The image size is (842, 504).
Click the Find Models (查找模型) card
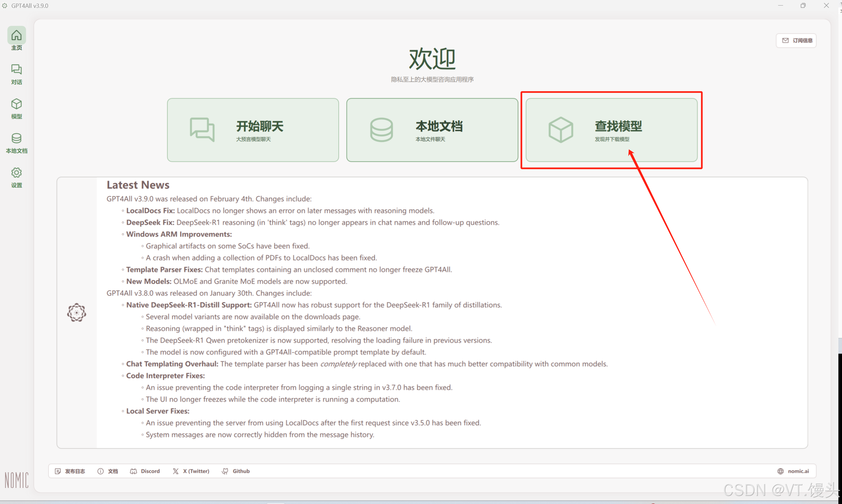[611, 130]
